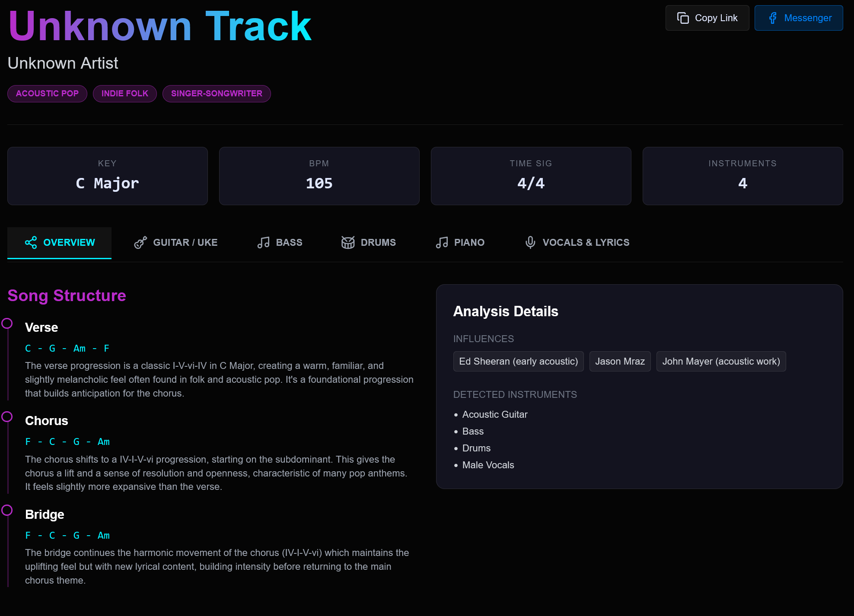Click the Bridge section timeline circle
This screenshot has width=854, height=616.
coord(7,510)
